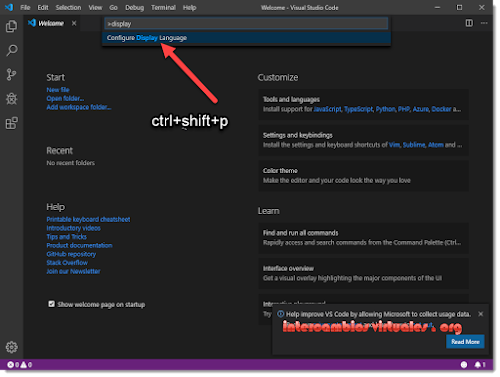Viewport: 500px width, 377px height.
Task: Click the JavaScript language link
Action: 327,109
